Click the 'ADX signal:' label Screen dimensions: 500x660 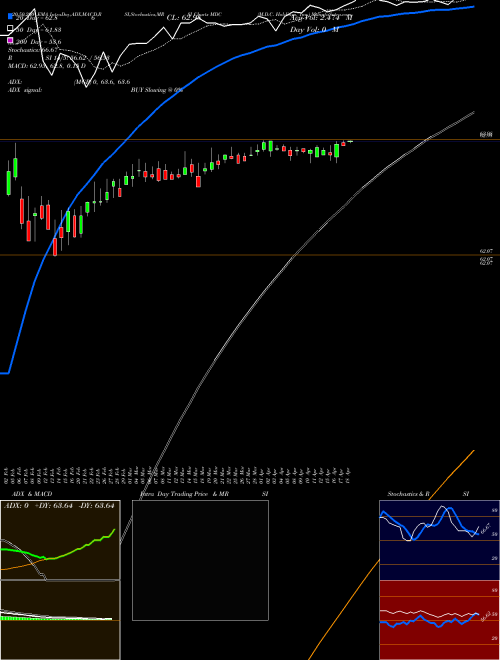(25, 90)
